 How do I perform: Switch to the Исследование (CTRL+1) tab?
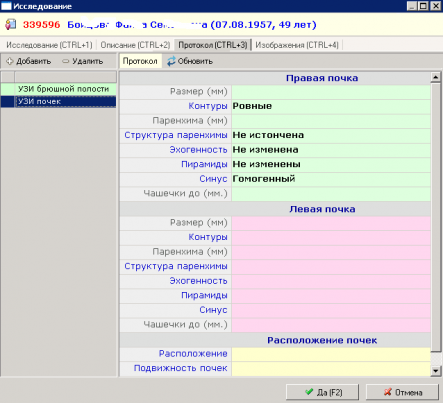coord(49,45)
